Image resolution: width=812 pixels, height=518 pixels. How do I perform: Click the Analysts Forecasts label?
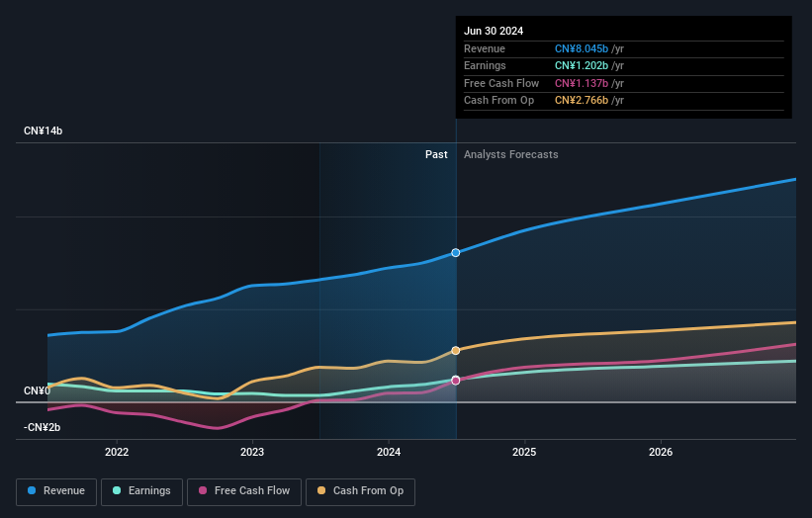pyautogui.click(x=510, y=154)
